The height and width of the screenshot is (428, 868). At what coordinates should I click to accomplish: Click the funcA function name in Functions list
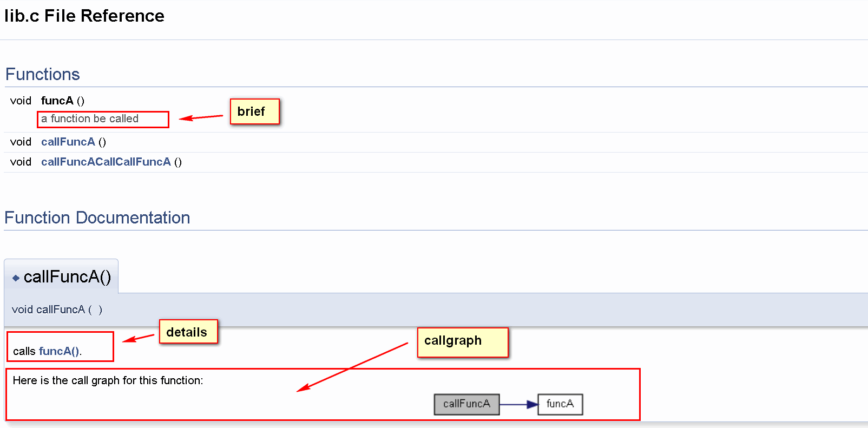tap(57, 101)
